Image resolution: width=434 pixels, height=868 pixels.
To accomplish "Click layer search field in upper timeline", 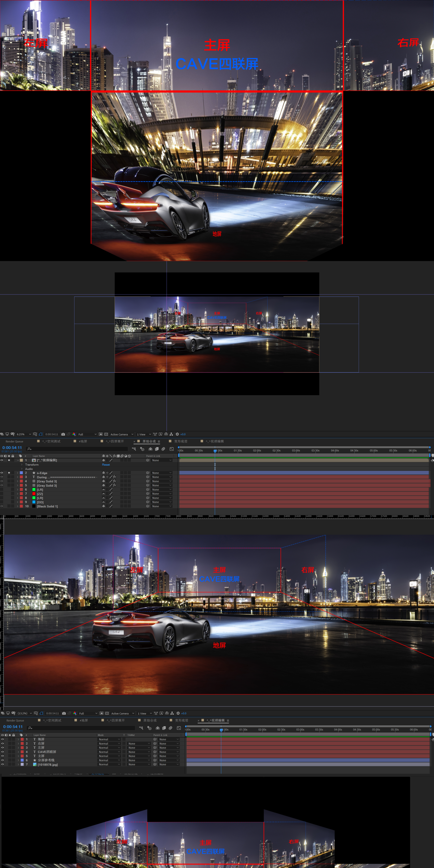I will point(77,449).
